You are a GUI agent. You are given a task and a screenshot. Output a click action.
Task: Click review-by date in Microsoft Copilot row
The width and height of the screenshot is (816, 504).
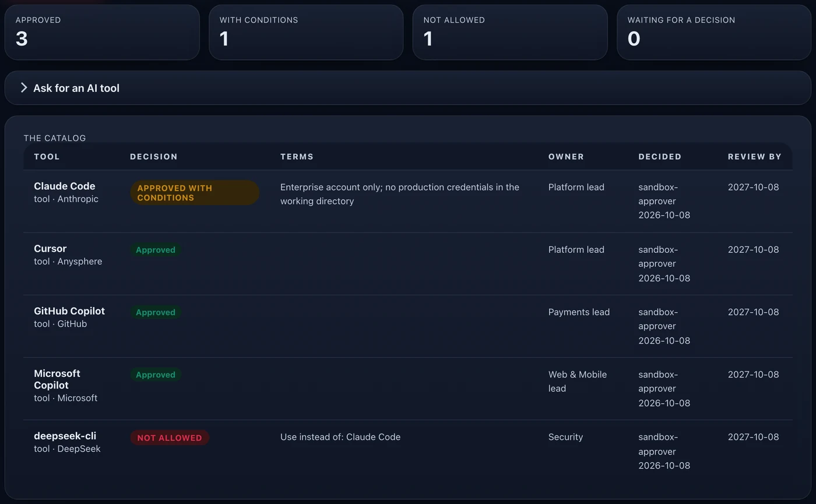[753, 374]
